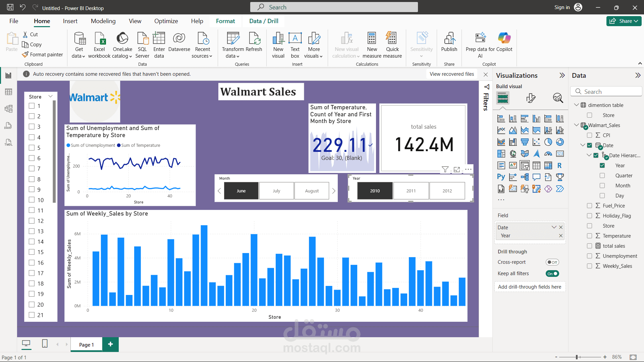This screenshot has width=644, height=362.
Task: Collapse the Date Hierarchy node
Action: [x=589, y=155]
